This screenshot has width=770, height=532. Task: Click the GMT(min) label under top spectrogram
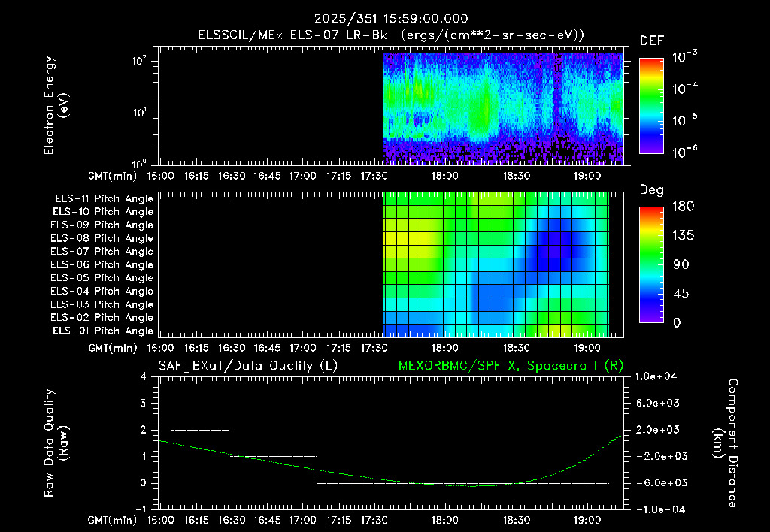pyautogui.click(x=113, y=176)
